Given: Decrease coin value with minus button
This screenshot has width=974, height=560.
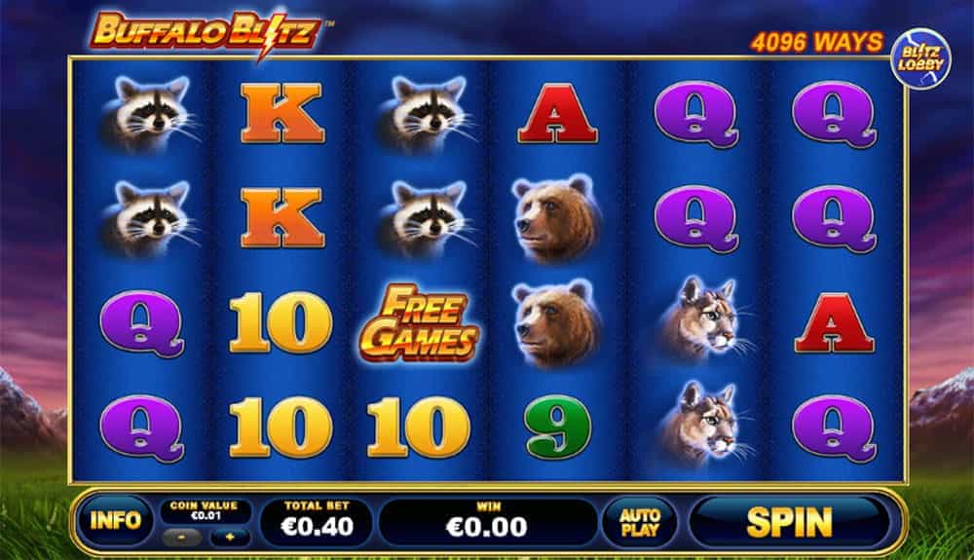Looking at the screenshot, I should coord(181,538).
